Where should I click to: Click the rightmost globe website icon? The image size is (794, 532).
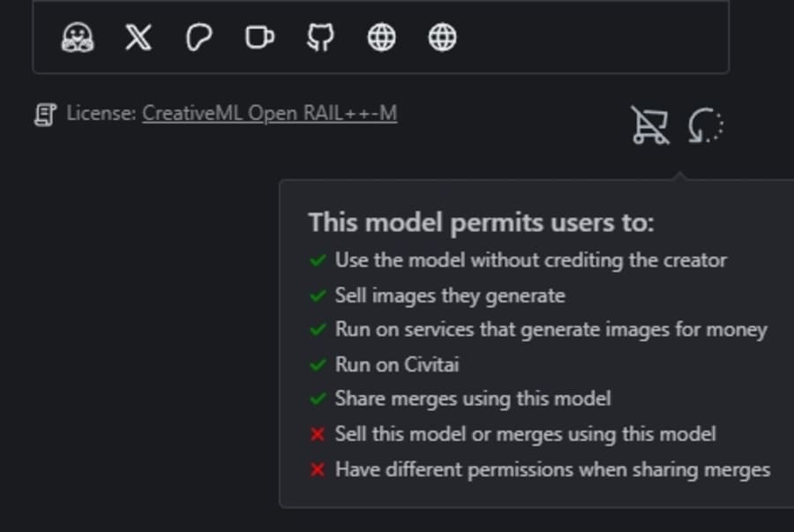point(442,37)
